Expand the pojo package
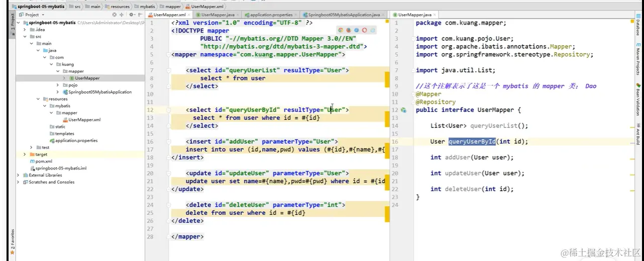This screenshot has height=261, width=644. [57, 85]
